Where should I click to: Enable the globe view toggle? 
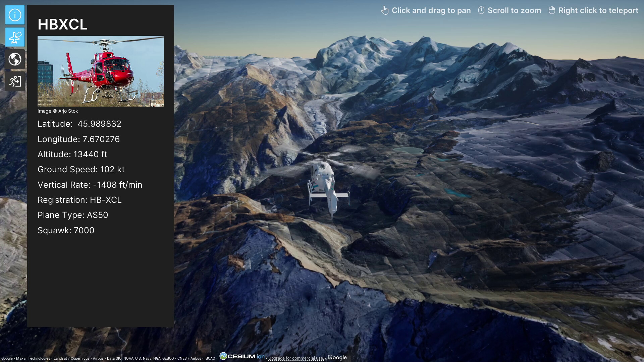tap(15, 59)
